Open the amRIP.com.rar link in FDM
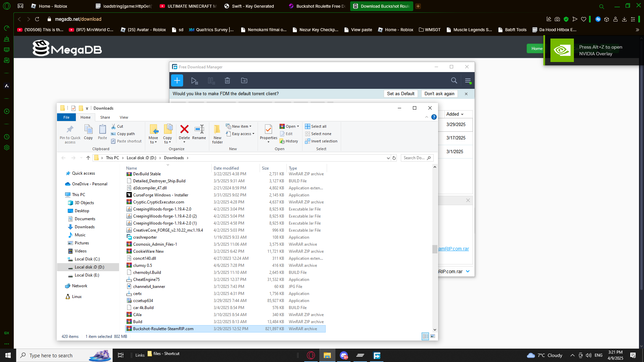Viewport: 644px width, 362px height. [453, 249]
